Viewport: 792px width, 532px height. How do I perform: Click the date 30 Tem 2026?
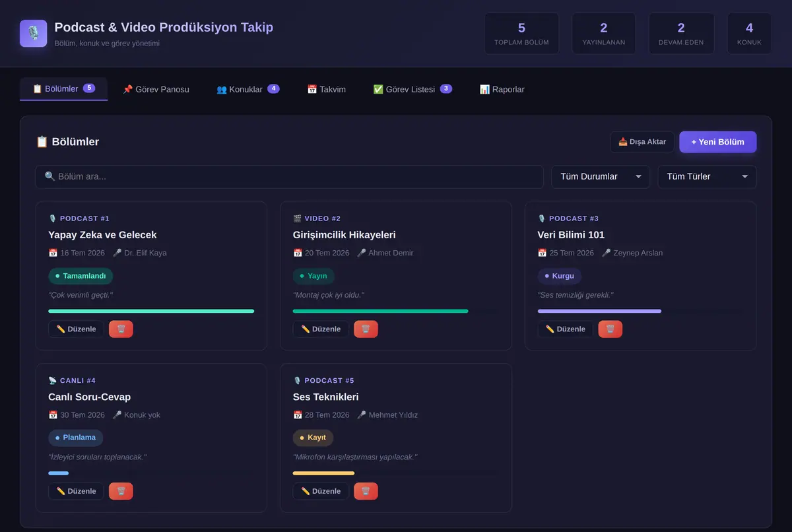[82, 415]
